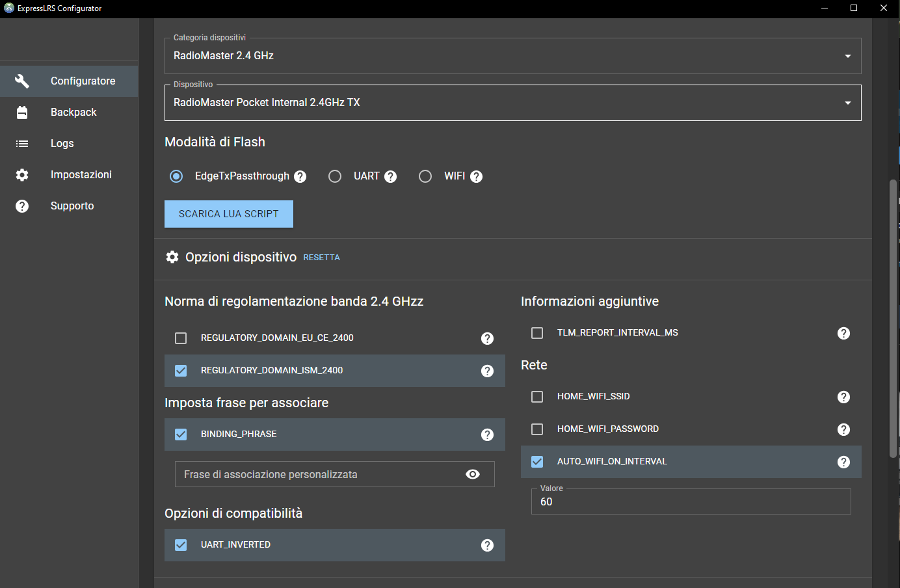Image resolution: width=900 pixels, height=588 pixels.
Task: Uncheck the BINDING_PHRASE checkbox
Action: pyautogui.click(x=181, y=434)
